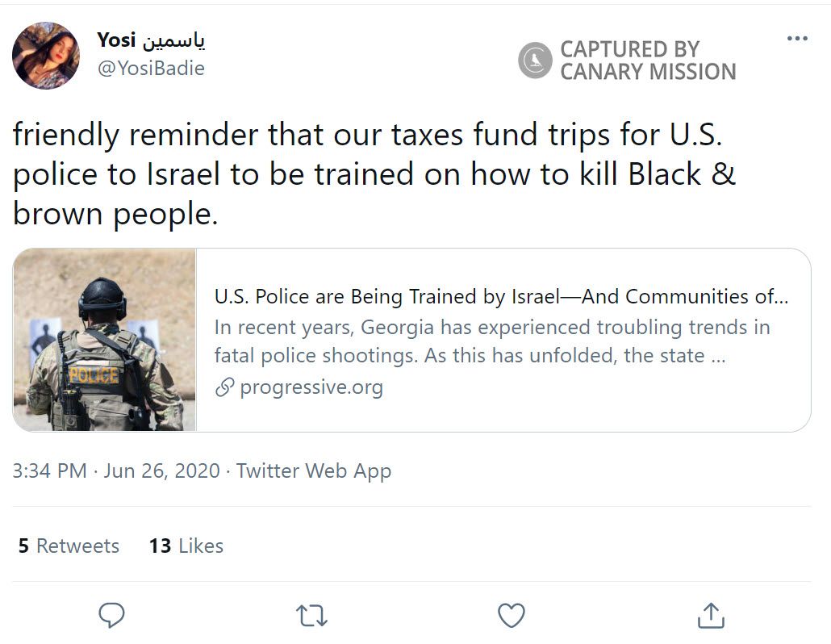Like the tweet with the heart icon
Viewport: 831px width, 644px height.
pos(511,615)
